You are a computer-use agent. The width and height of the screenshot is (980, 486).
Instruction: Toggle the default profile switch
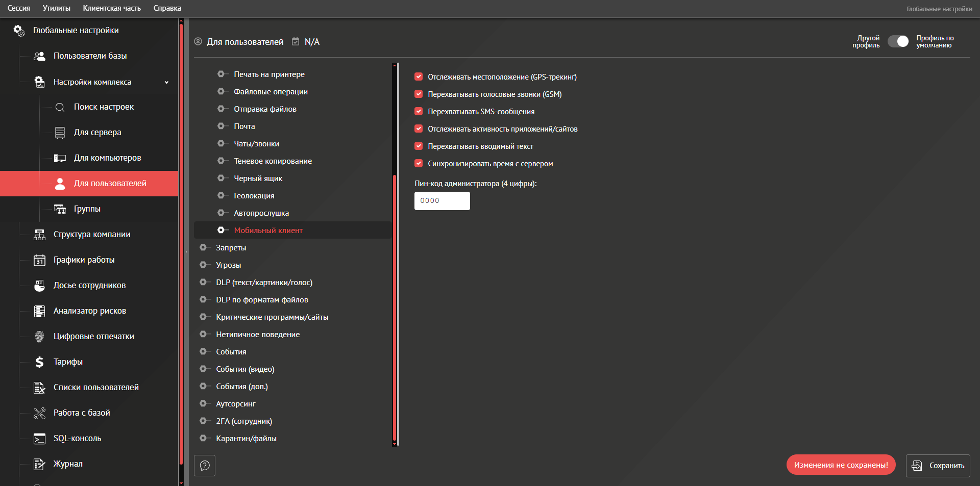click(x=898, y=41)
